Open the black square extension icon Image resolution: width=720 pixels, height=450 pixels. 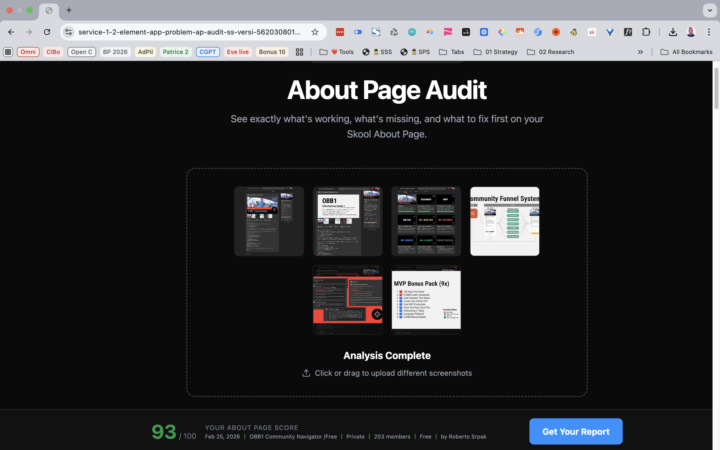pyautogui.click(x=466, y=32)
